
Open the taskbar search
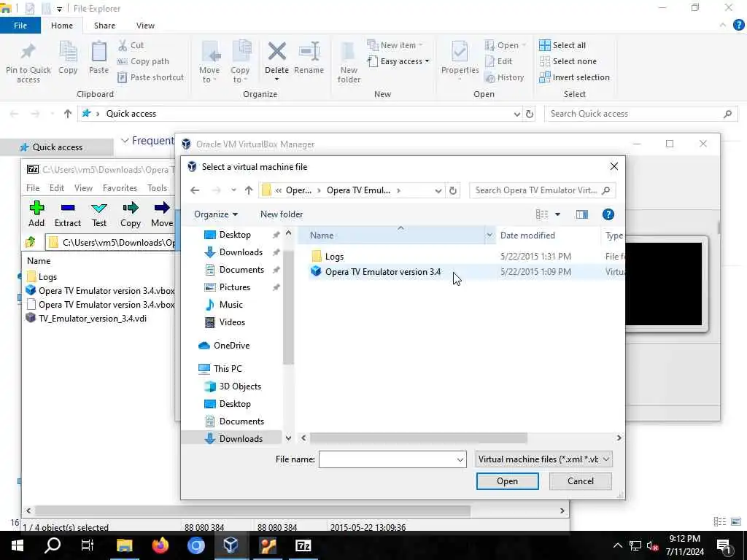[x=53, y=545]
